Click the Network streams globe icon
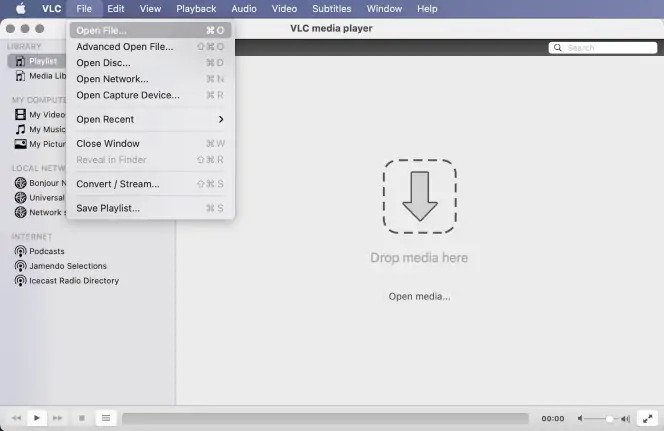 [x=20, y=212]
